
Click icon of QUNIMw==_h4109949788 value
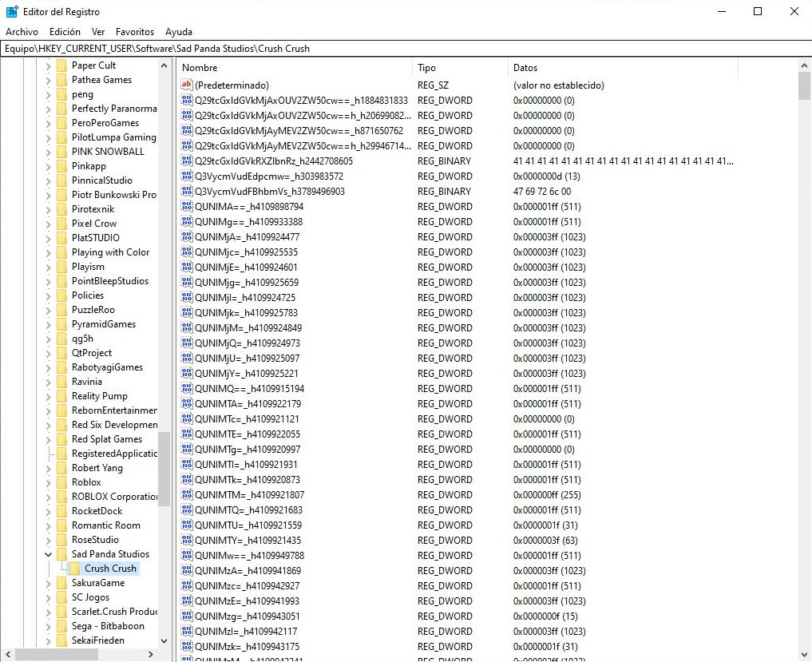point(186,555)
